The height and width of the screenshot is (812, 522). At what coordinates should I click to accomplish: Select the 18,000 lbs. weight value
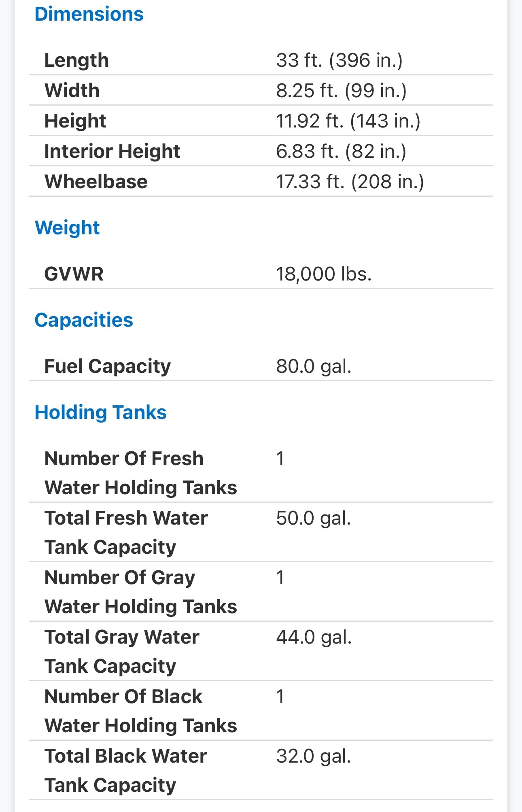click(x=324, y=274)
